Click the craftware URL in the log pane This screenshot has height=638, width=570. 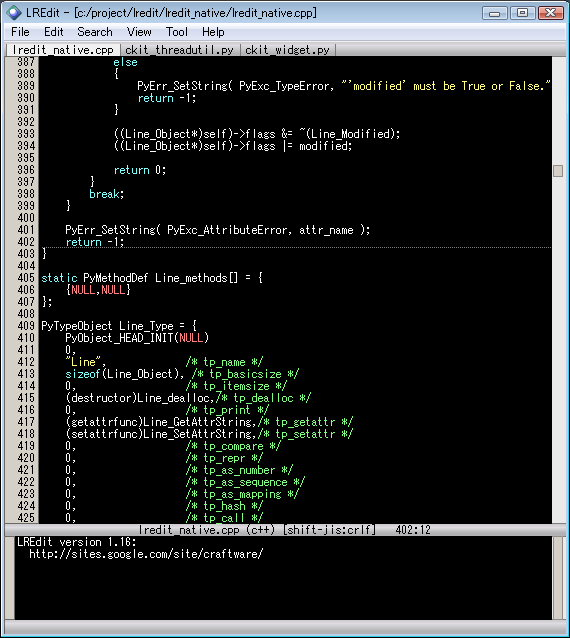pyautogui.click(x=146, y=554)
